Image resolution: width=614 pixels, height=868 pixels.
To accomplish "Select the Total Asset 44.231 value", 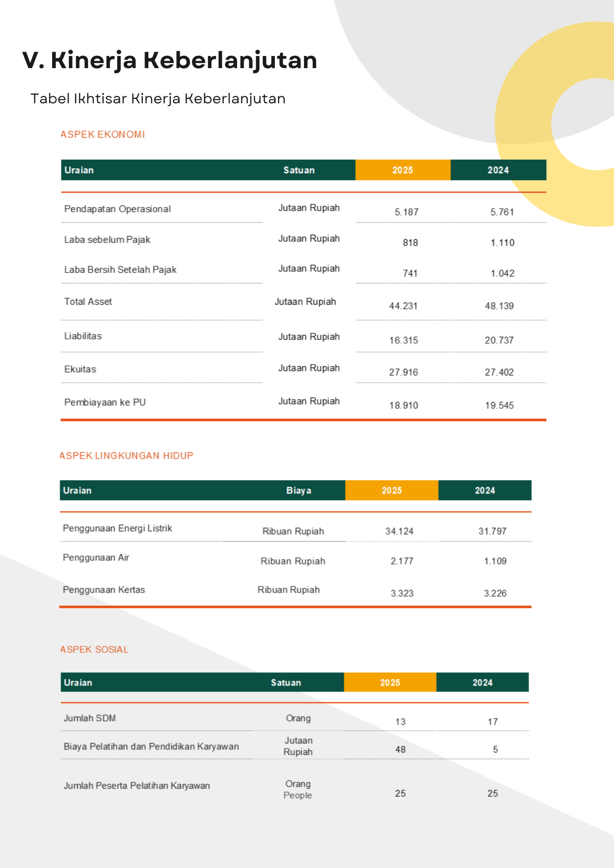I will coord(403,306).
